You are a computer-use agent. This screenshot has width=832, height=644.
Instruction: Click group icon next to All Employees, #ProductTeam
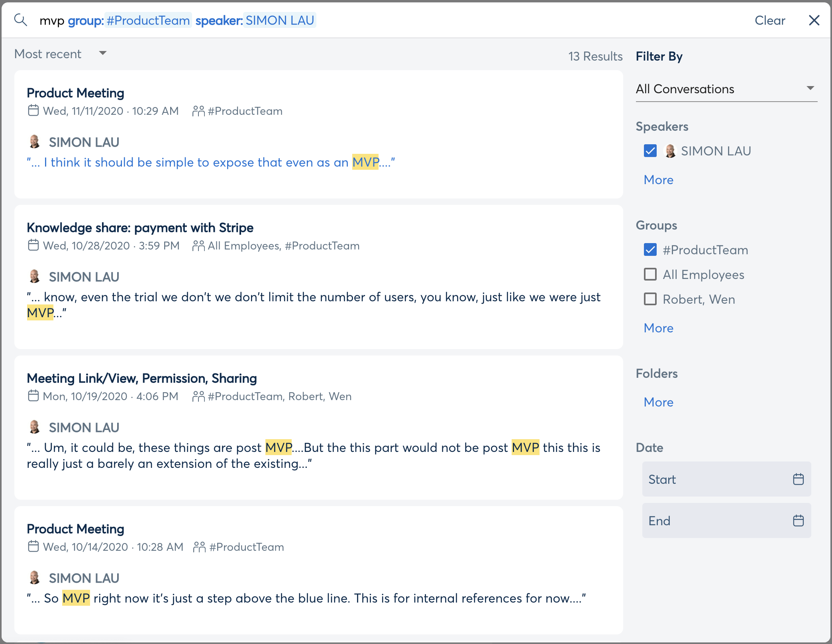(198, 245)
